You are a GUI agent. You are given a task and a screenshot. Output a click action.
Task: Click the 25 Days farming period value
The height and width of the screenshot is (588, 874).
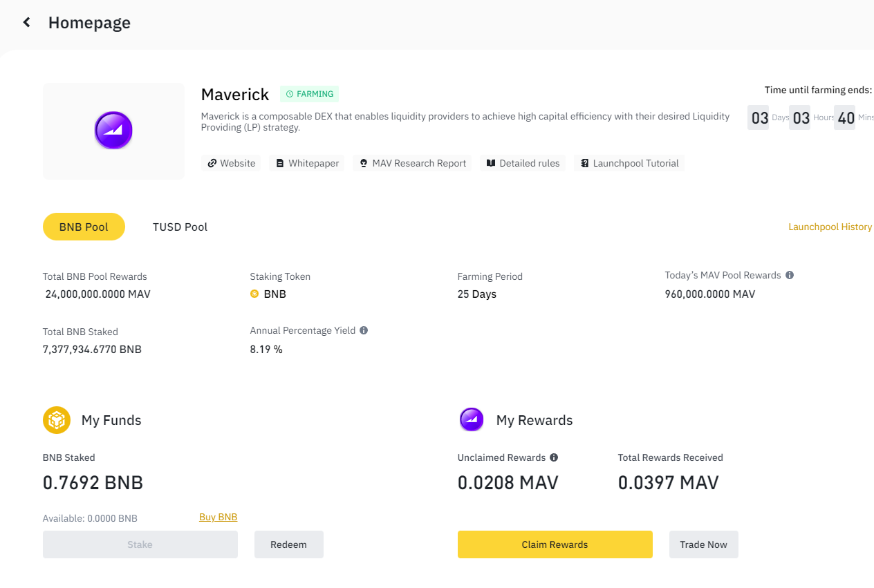click(477, 294)
